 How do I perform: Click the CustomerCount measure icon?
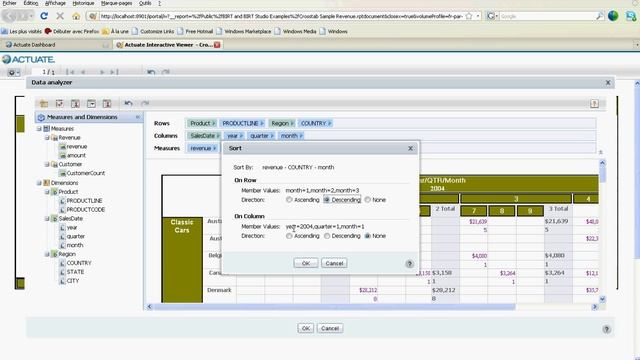(x=62, y=173)
